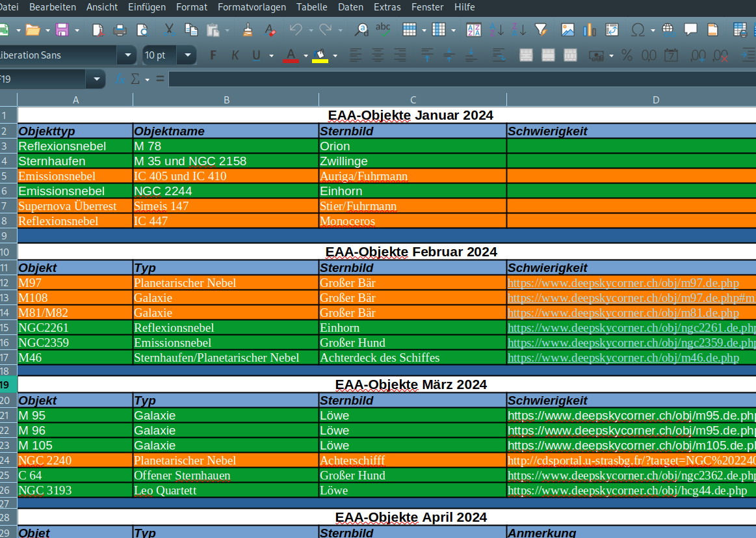Expand the underline style dropdown
Image resolution: width=756 pixels, height=538 pixels.
tap(272, 56)
